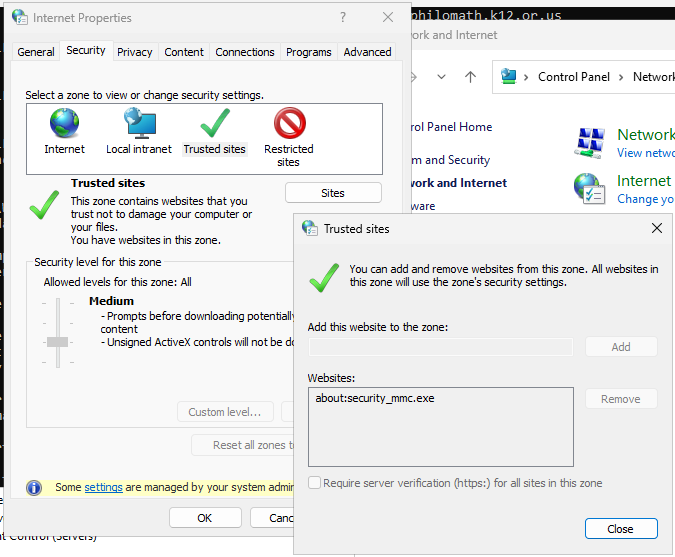Toggle Require server verification checkbox

point(316,483)
